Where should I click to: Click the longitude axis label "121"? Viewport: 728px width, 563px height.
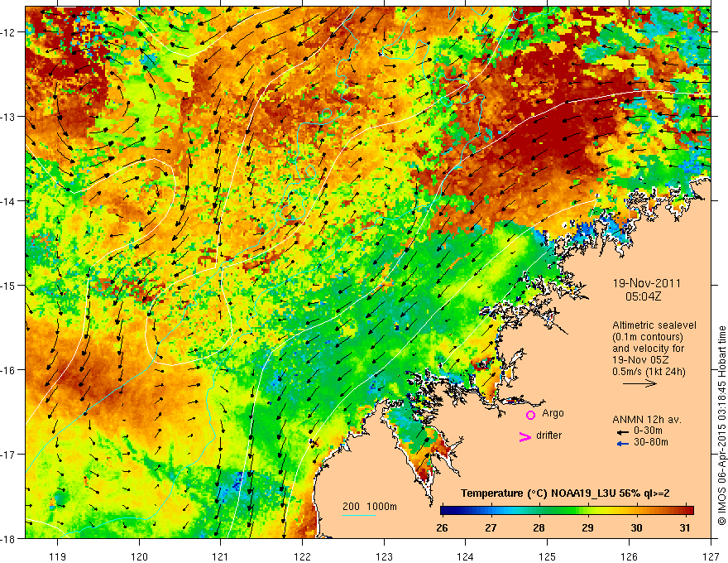point(221,556)
